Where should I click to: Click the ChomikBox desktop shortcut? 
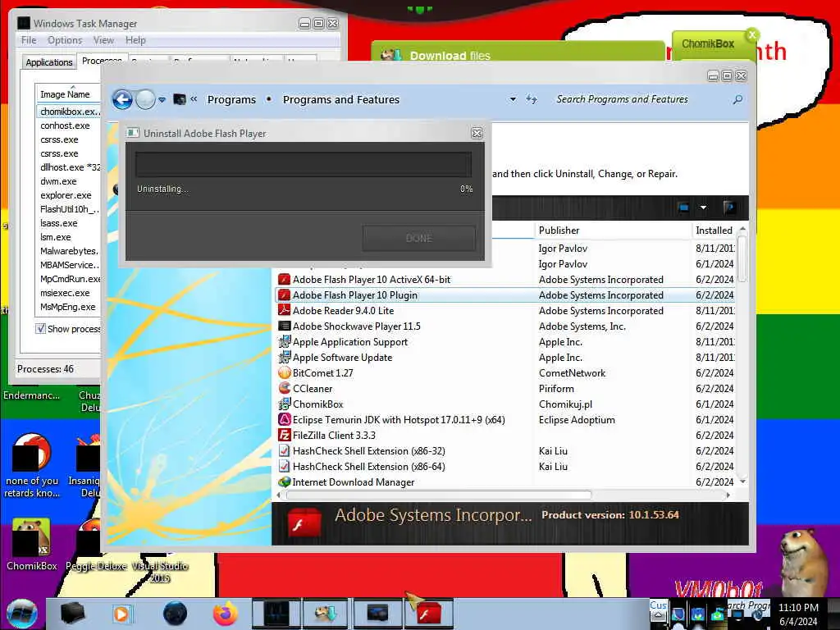click(31, 545)
